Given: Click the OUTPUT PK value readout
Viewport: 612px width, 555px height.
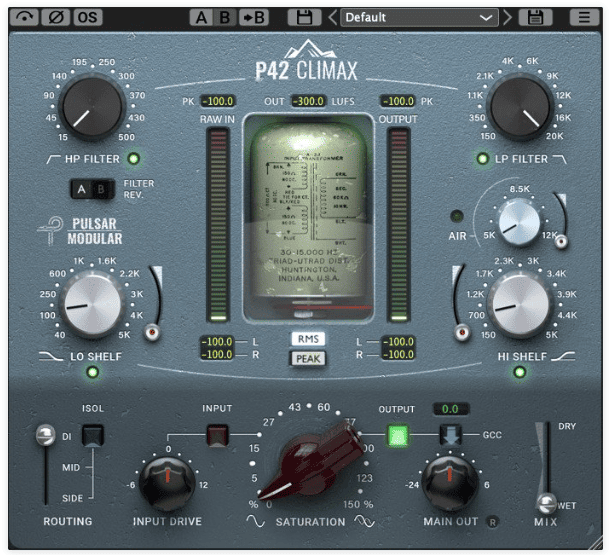Looking at the screenshot, I should [x=399, y=101].
